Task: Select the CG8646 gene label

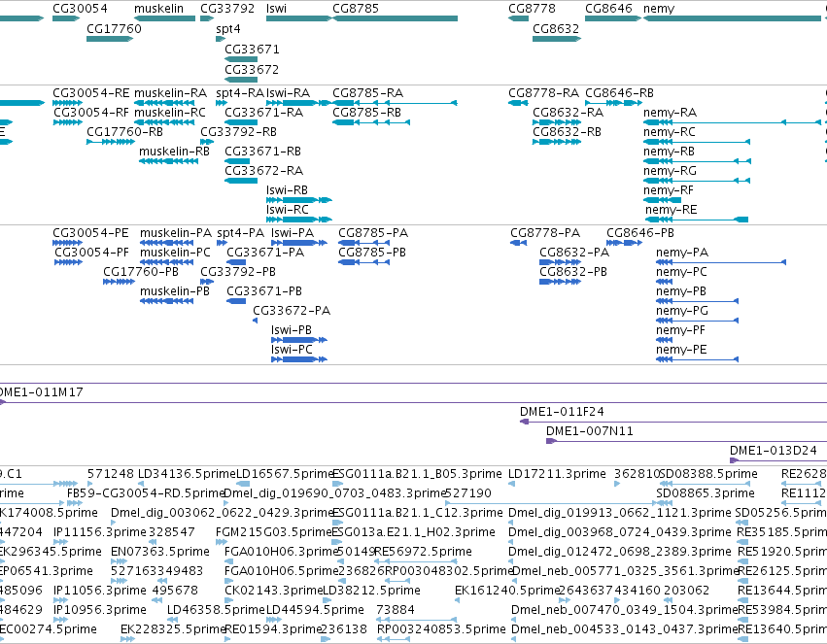Action: tap(608, 9)
